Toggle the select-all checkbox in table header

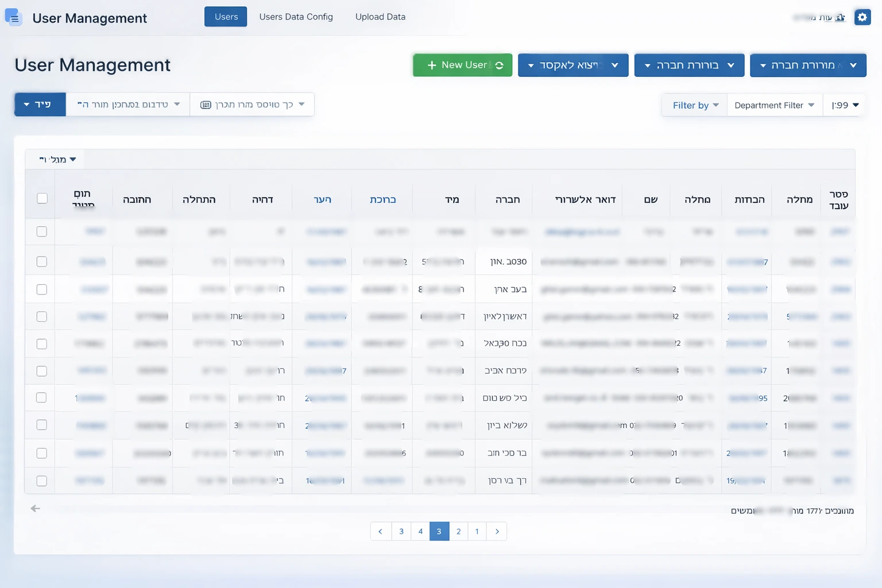(42, 198)
